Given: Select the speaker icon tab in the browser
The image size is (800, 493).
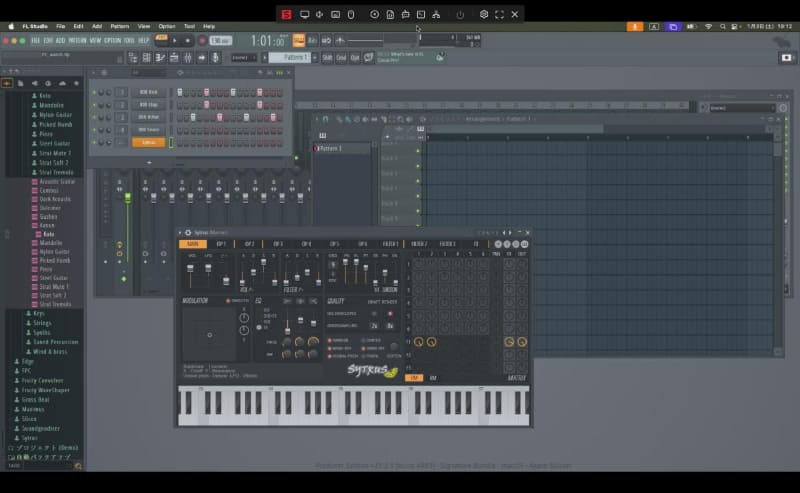Looking at the screenshot, I should point(35,83).
